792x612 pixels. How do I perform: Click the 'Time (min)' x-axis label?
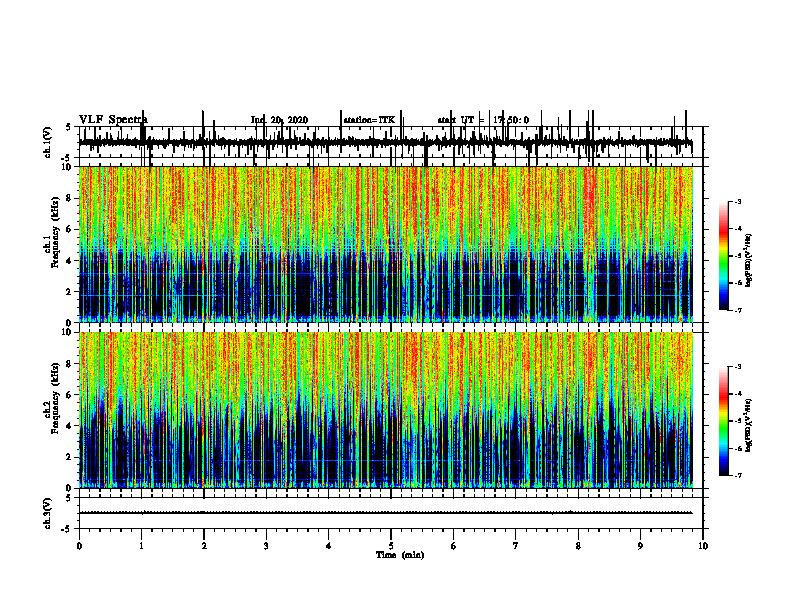point(400,555)
